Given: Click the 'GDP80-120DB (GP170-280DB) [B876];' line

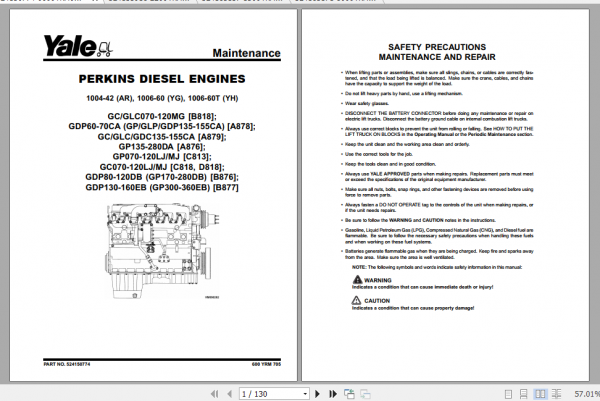Looking at the screenshot, I should tap(162, 177).
